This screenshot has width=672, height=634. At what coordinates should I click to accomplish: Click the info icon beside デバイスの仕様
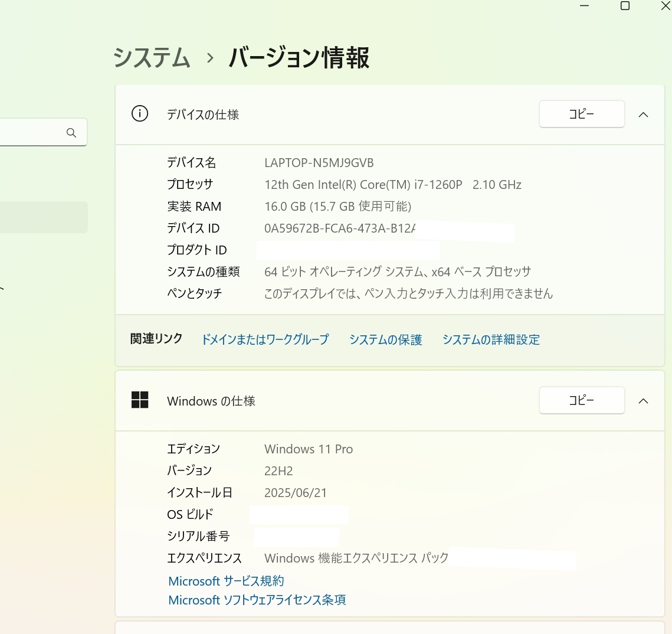click(140, 114)
